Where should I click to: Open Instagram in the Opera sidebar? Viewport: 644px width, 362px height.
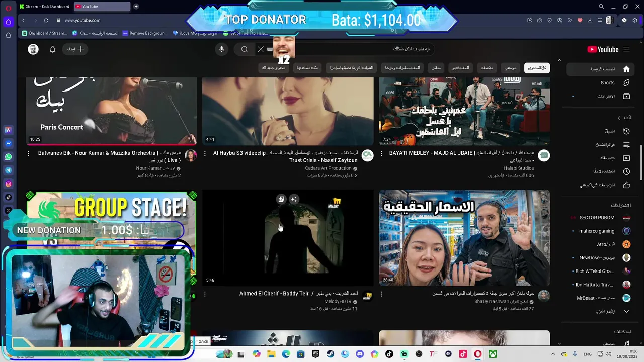point(8,184)
